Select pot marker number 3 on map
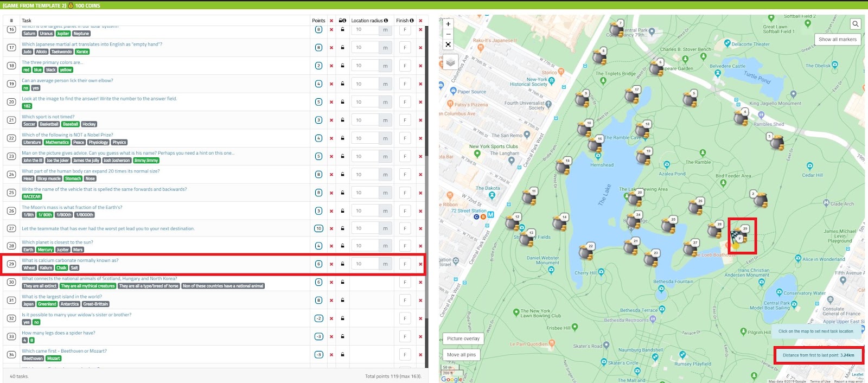The image size is (868, 383). pos(776,142)
